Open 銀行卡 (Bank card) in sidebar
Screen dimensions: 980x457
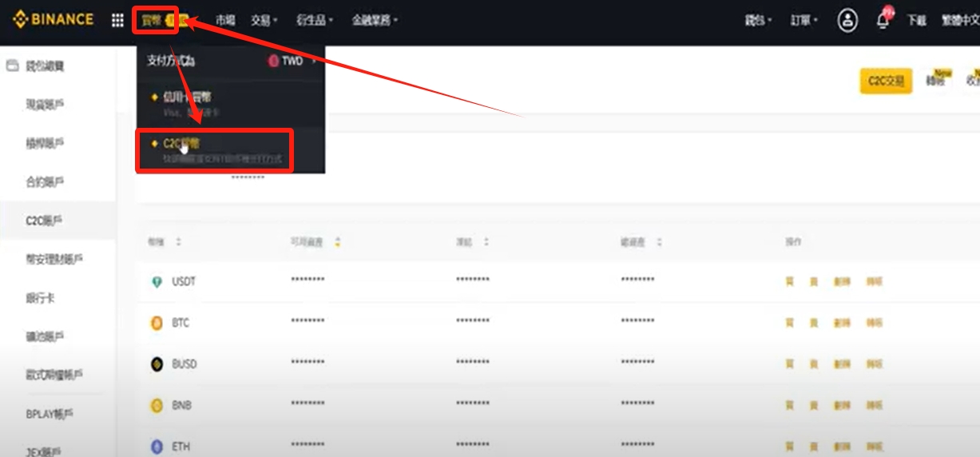[x=40, y=298]
